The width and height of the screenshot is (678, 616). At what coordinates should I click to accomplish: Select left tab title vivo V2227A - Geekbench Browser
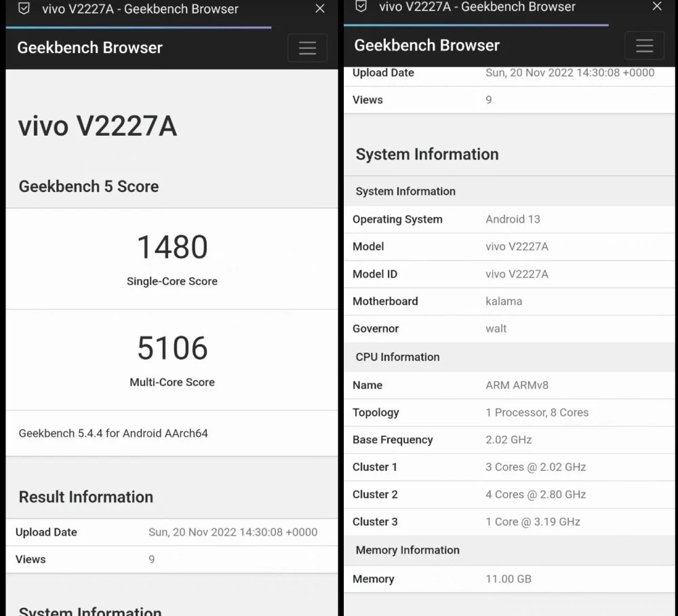click(140, 9)
